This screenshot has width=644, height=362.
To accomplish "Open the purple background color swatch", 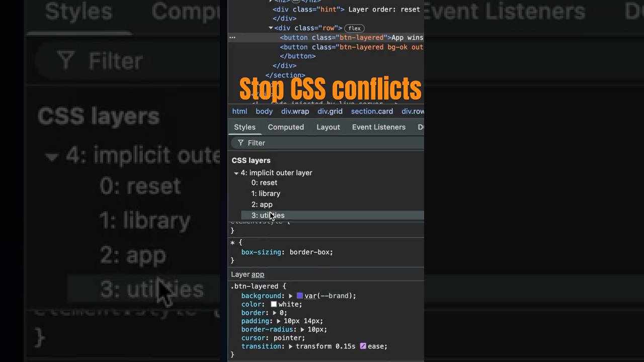I will tap(300, 296).
